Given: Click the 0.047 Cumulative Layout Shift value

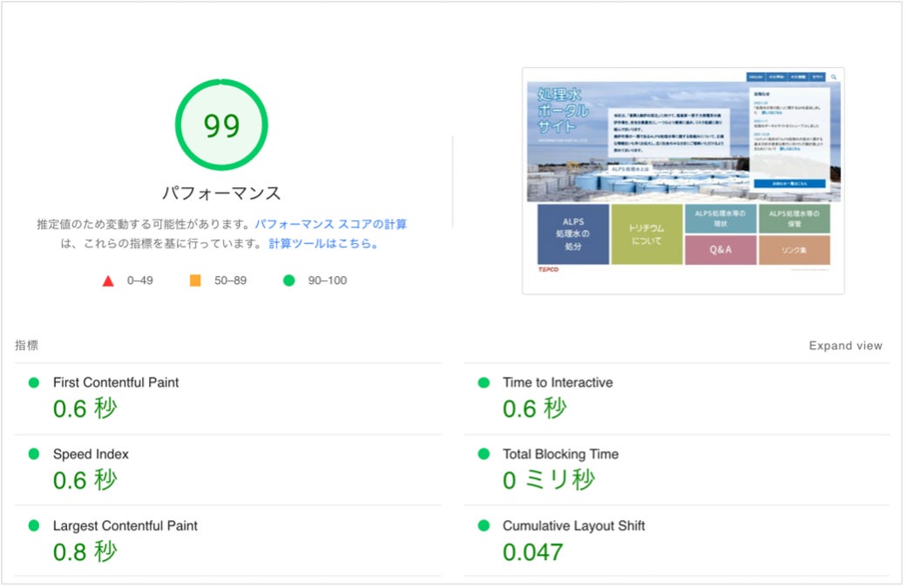Looking at the screenshot, I should [532, 552].
